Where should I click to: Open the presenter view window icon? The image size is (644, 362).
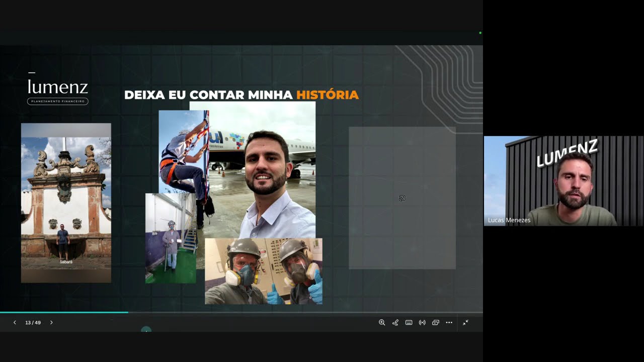tap(436, 323)
